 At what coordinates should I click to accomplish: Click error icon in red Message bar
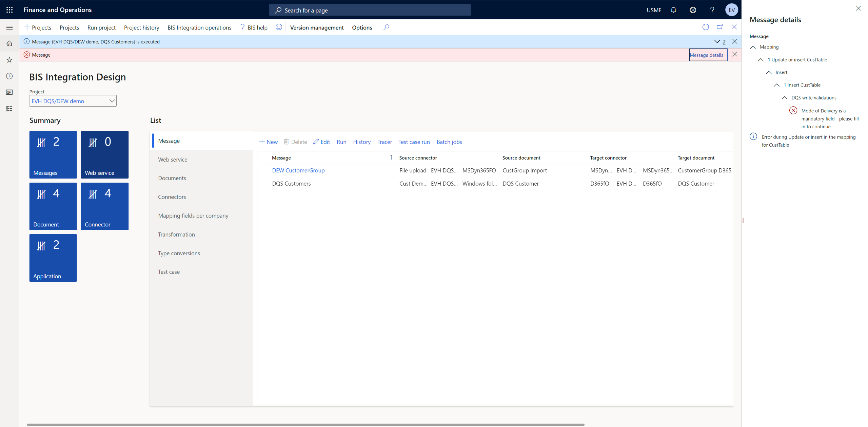(27, 54)
